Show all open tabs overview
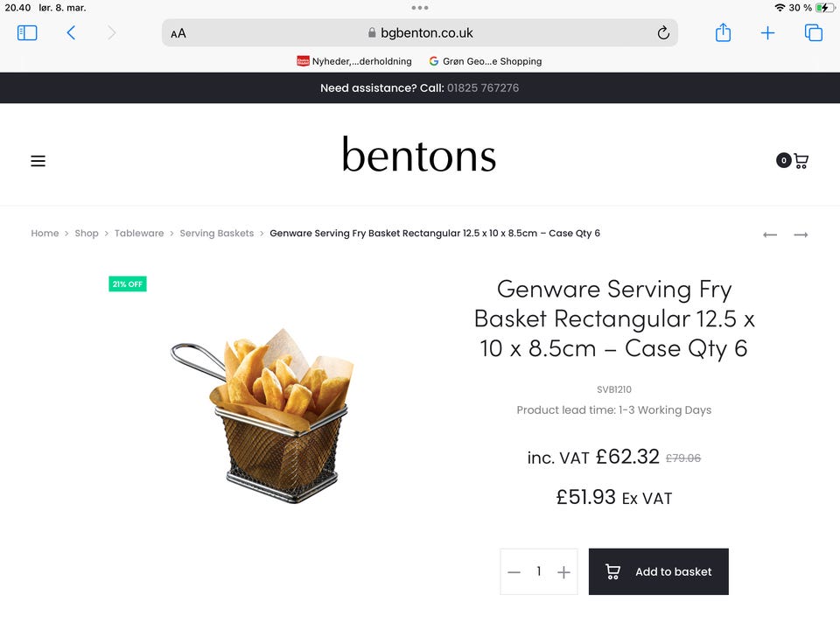This screenshot has height=630, width=840. (x=813, y=33)
